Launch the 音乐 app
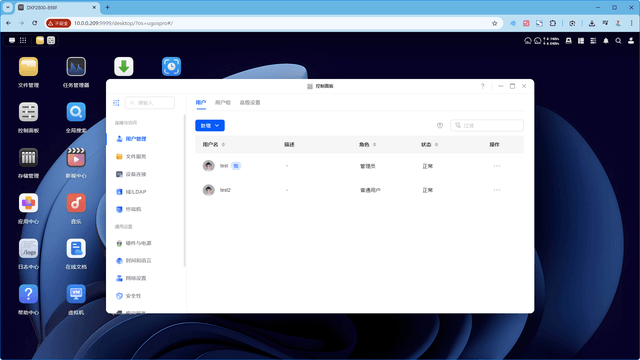The image size is (640, 360). coord(76,203)
